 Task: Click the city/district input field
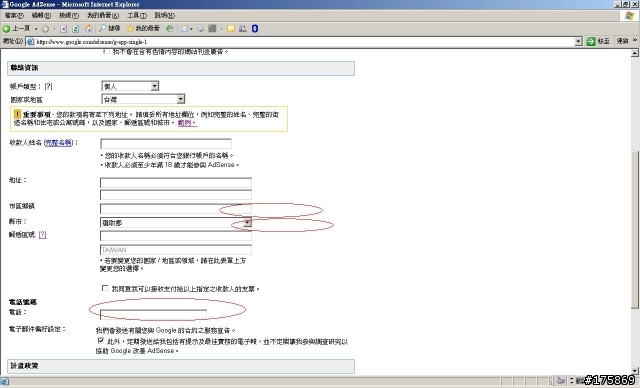click(176, 208)
